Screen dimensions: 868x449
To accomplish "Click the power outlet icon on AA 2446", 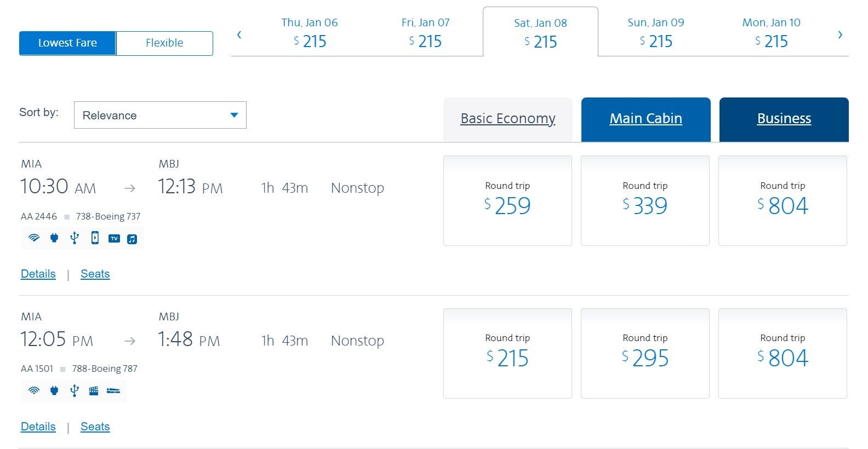I will coord(54,238).
